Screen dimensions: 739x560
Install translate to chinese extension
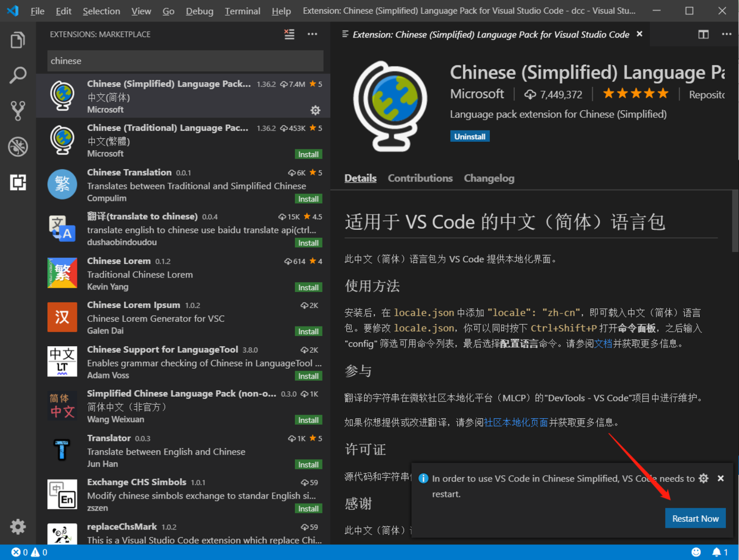pos(309,243)
